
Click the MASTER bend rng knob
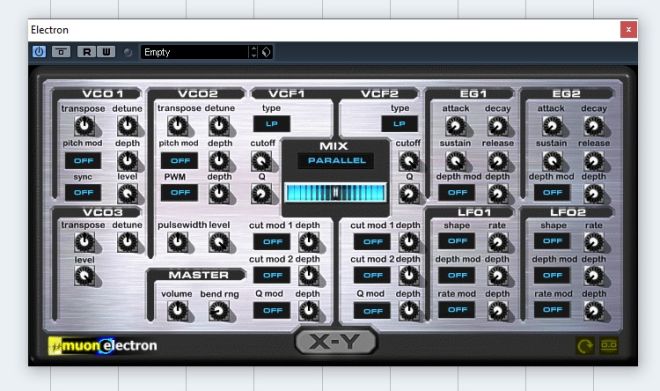[x=219, y=311]
